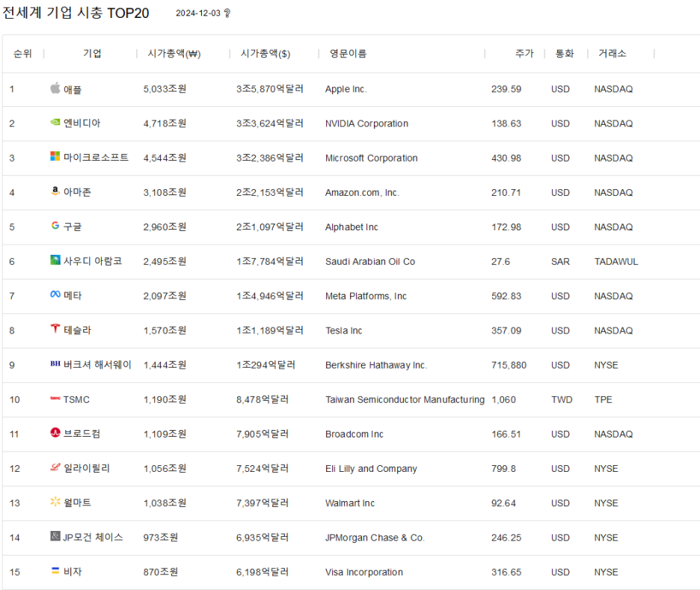This screenshot has height=590, width=700.
Task: Click the Apple logo icon
Action: pyautogui.click(x=55, y=88)
